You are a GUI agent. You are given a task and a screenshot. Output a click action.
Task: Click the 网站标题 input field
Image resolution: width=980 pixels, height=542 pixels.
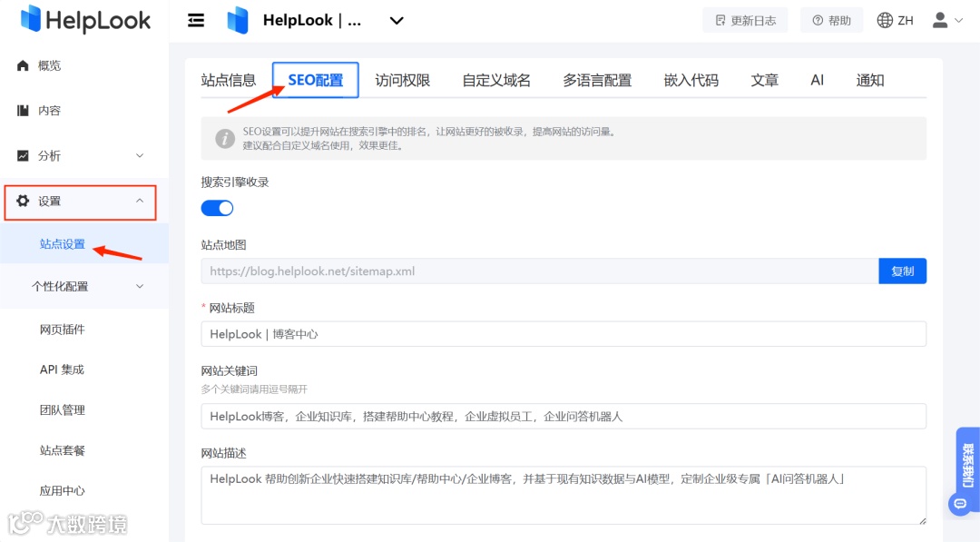coord(563,333)
